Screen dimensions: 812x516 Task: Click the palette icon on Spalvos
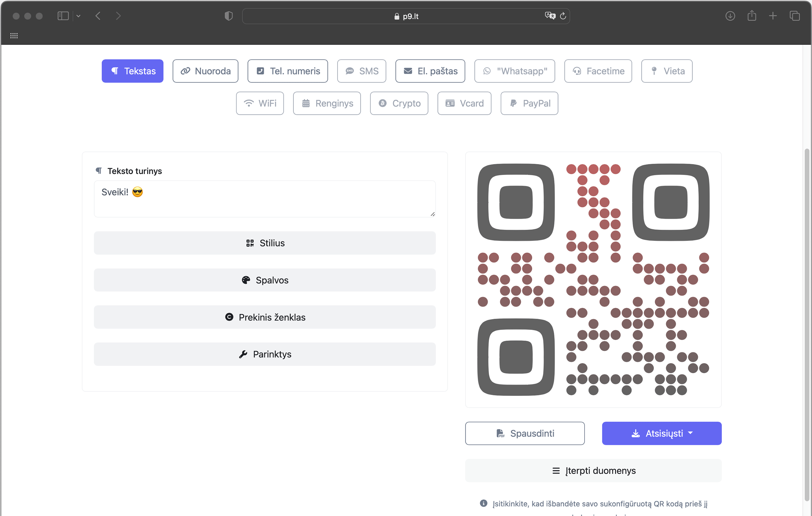tap(246, 280)
